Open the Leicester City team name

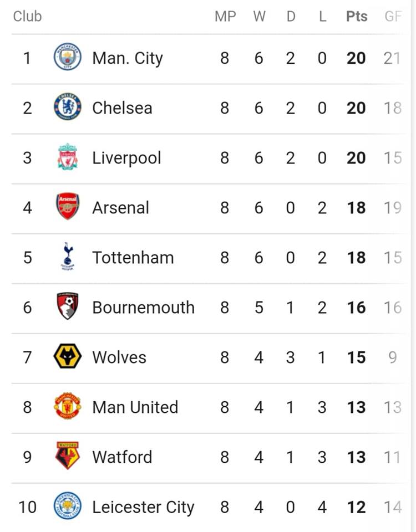(143, 507)
